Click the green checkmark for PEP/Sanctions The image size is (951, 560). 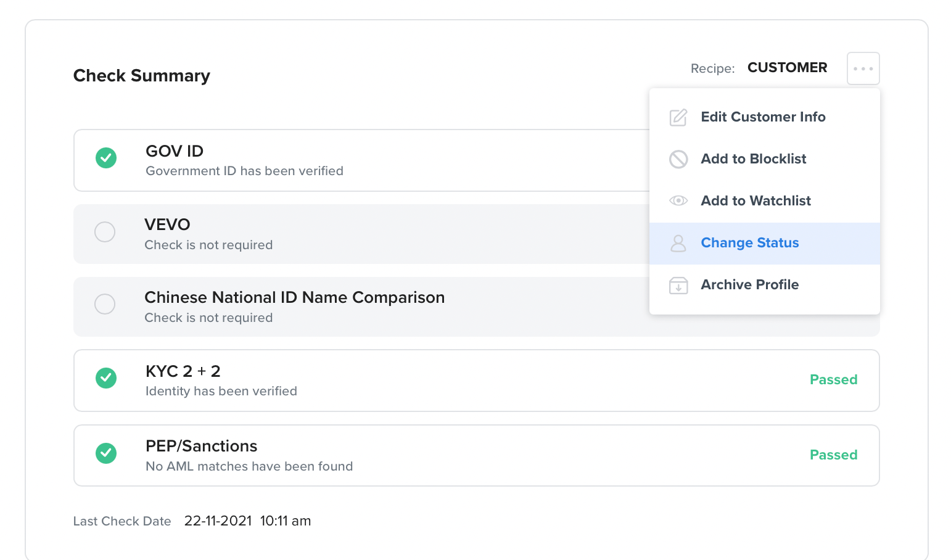pyautogui.click(x=106, y=453)
